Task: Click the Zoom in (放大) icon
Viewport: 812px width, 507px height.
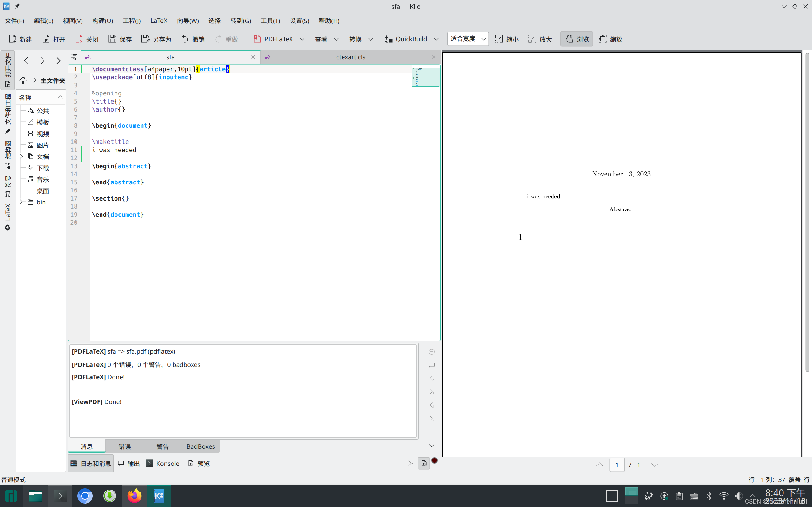Action: [x=532, y=39]
